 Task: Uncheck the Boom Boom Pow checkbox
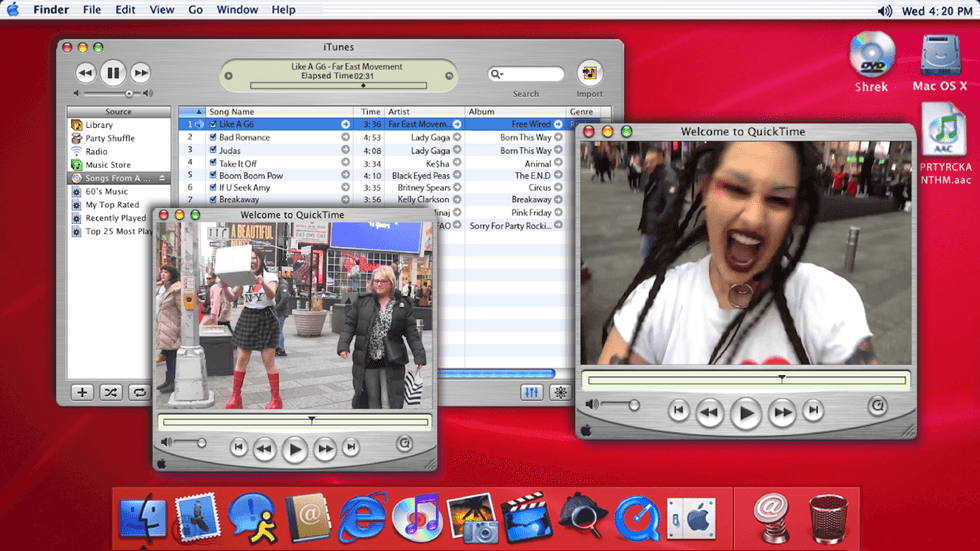pos(212,175)
